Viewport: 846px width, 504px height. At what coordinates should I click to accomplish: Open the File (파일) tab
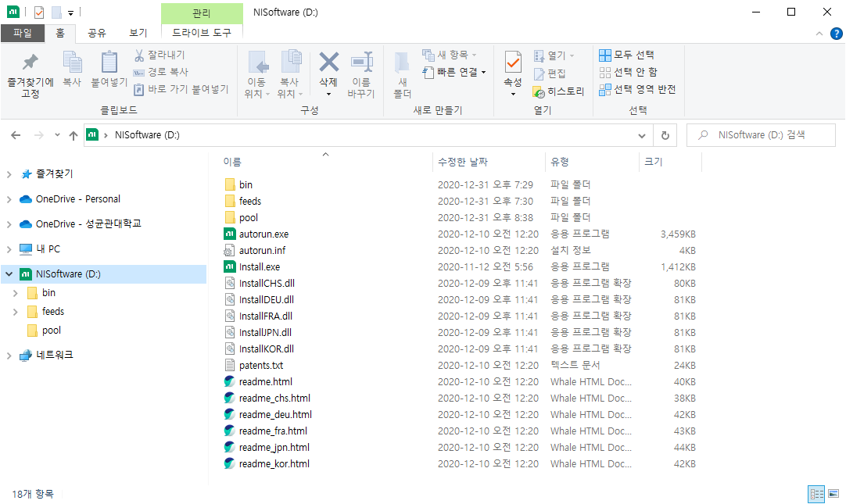(22, 33)
